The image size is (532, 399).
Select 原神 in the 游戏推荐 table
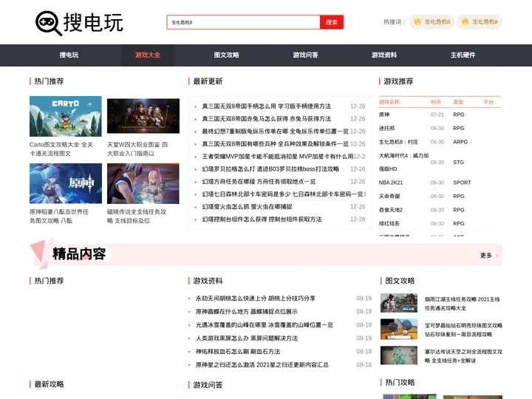[x=384, y=115]
